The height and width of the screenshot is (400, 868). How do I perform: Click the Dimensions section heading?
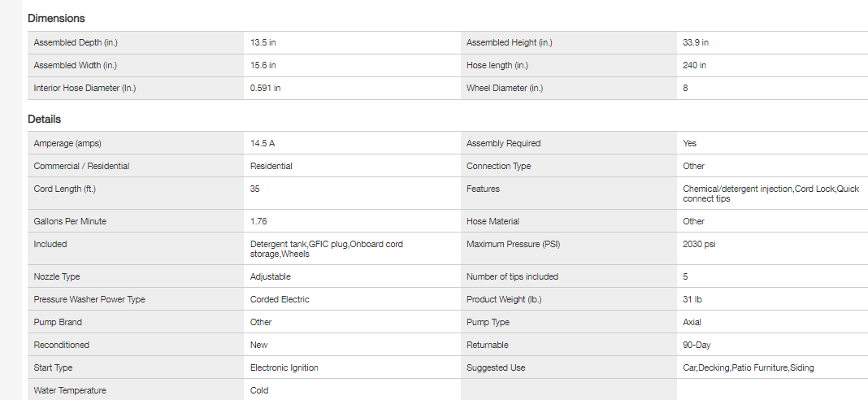coord(56,18)
